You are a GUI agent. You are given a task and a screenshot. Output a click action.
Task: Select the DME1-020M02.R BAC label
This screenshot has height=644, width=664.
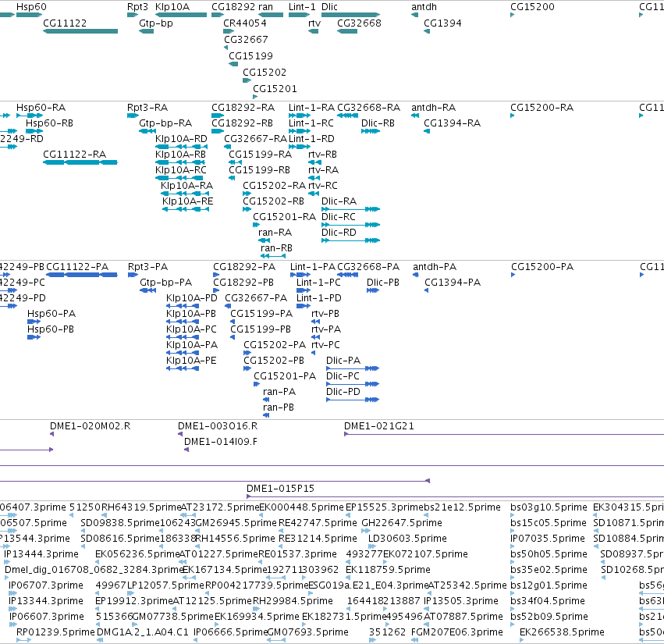click(91, 425)
